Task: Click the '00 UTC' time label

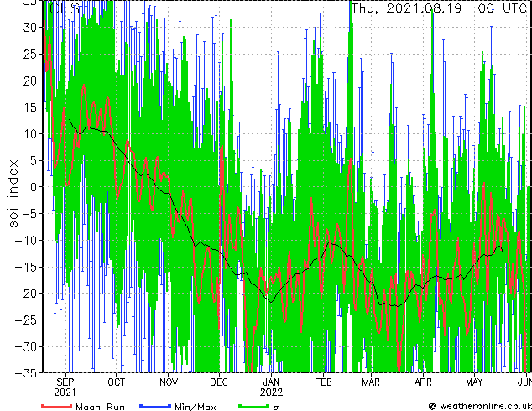Action: pos(502,8)
